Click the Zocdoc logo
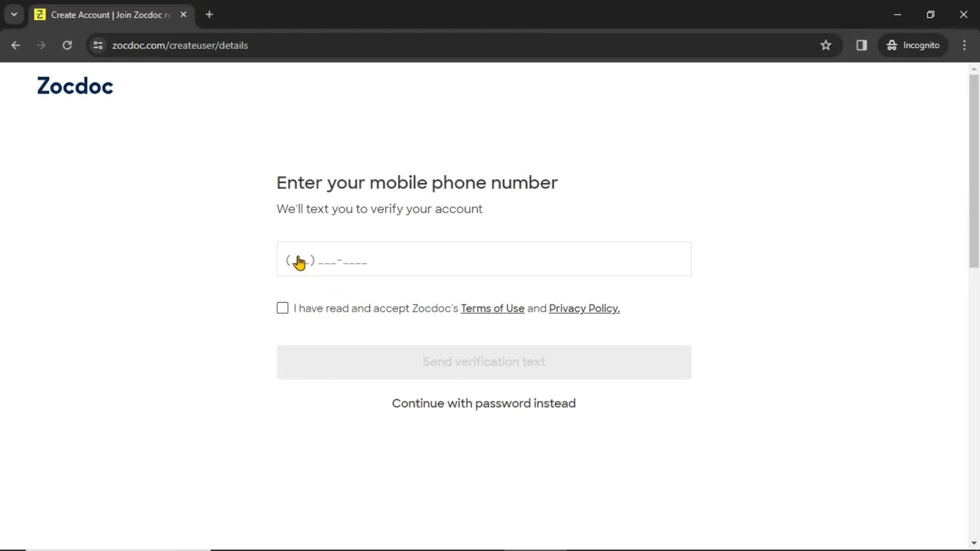Screen dimensions: 980x551 [75, 86]
